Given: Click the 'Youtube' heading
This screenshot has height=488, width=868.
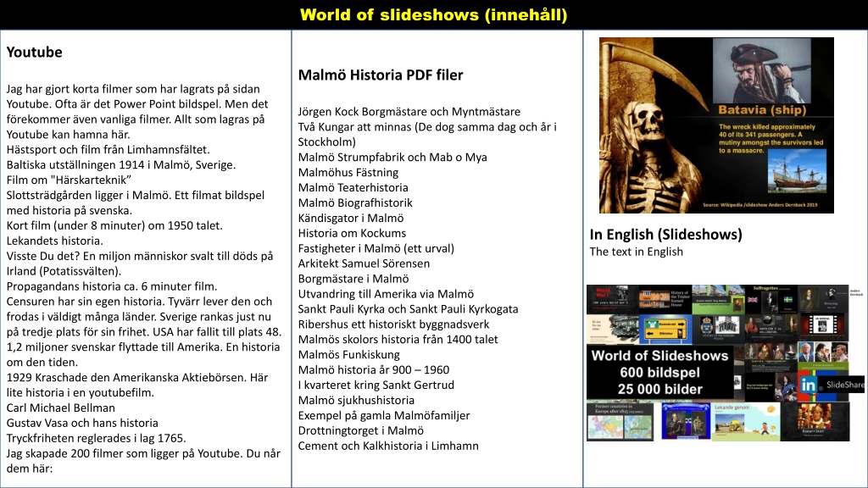Looking at the screenshot, I should (x=34, y=52).
